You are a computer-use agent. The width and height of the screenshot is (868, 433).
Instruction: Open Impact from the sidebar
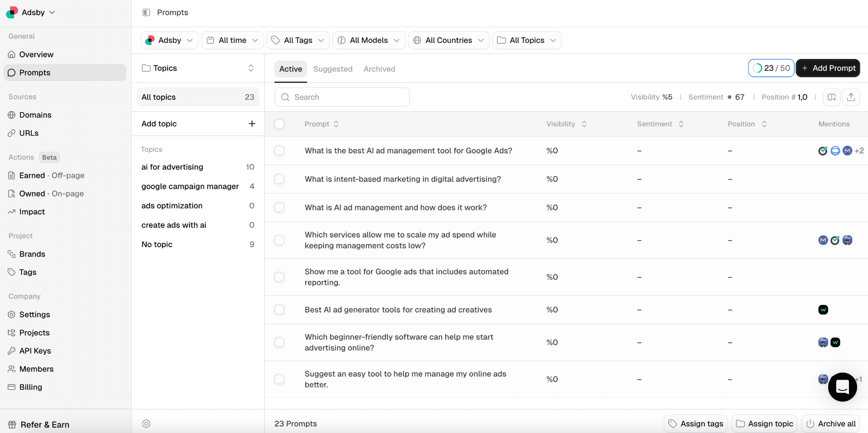[x=32, y=212]
